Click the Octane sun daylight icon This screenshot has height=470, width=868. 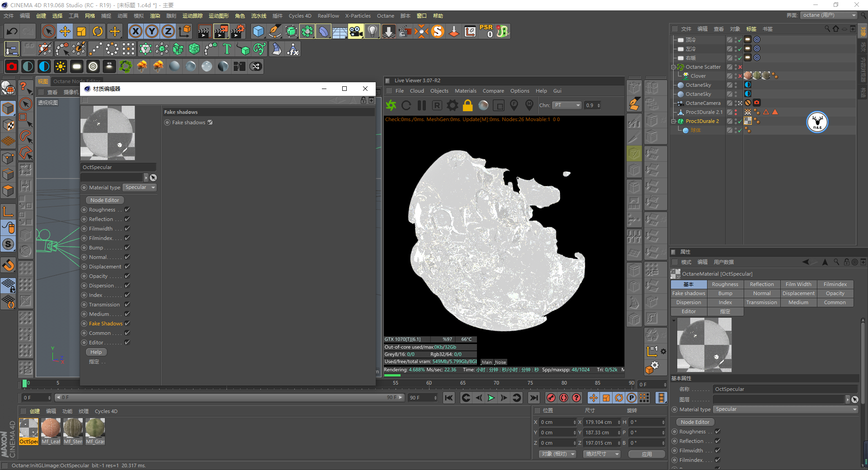point(60,66)
